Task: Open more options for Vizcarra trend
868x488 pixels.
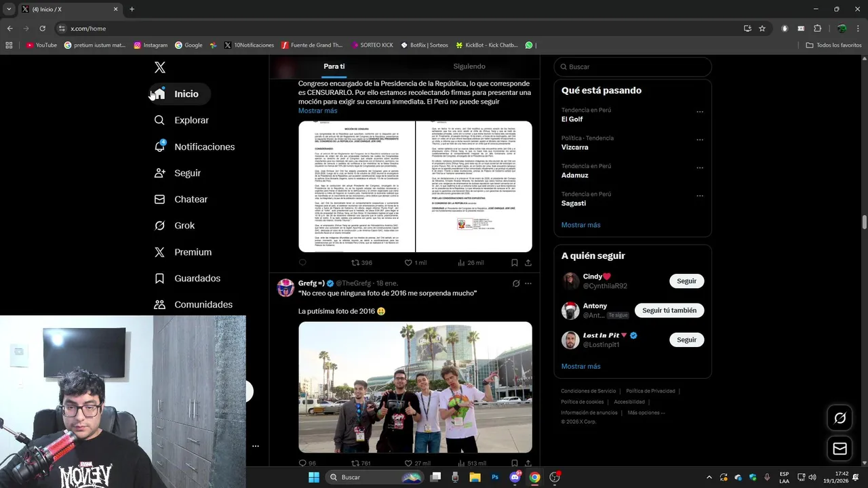Action: (700, 140)
